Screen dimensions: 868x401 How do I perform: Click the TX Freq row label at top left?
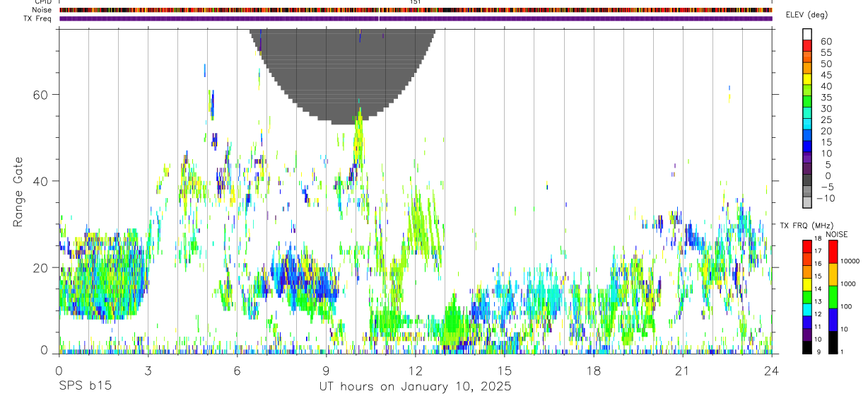click(x=37, y=18)
